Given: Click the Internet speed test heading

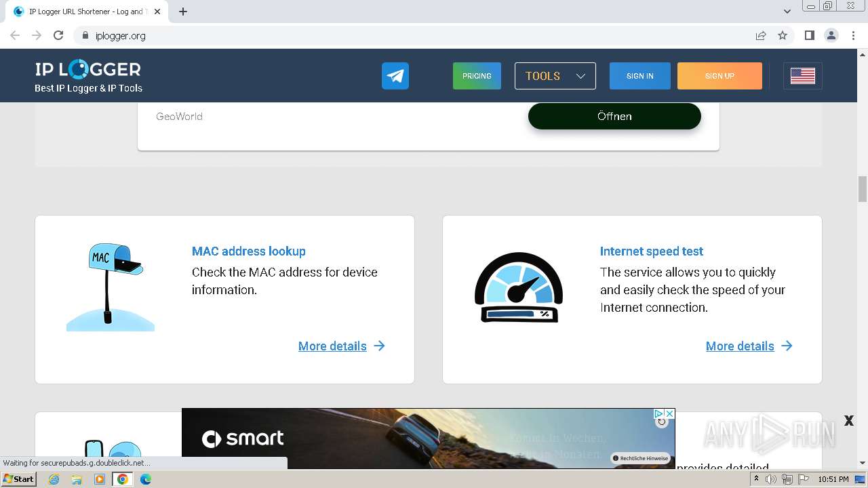Looking at the screenshot, I should click(652, 251).
